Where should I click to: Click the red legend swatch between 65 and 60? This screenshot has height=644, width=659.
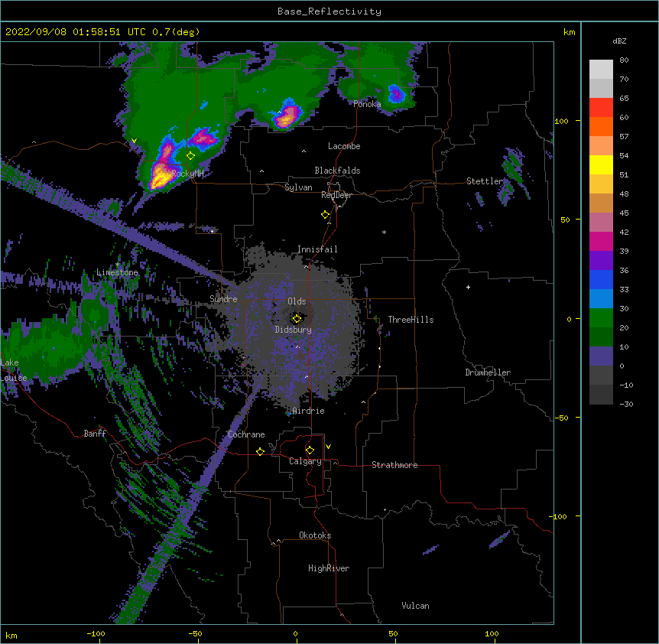[601, 107]
